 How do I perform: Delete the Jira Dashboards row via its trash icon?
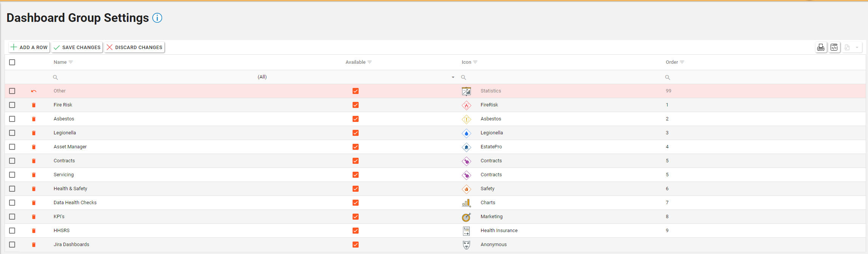pyautogui.click(x=34, y=245)
